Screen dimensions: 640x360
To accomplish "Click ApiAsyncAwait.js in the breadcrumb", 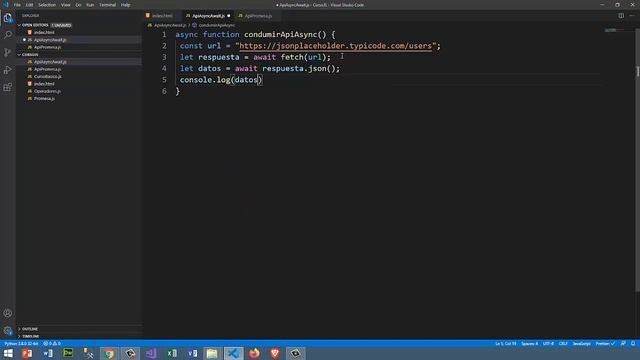I will coord(170,25).
